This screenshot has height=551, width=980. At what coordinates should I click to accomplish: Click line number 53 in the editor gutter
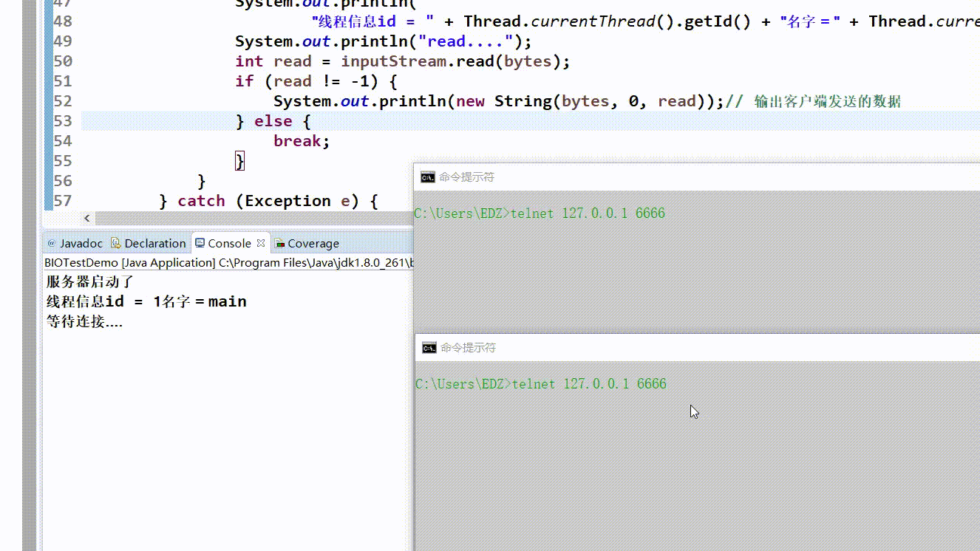[63, 121]
